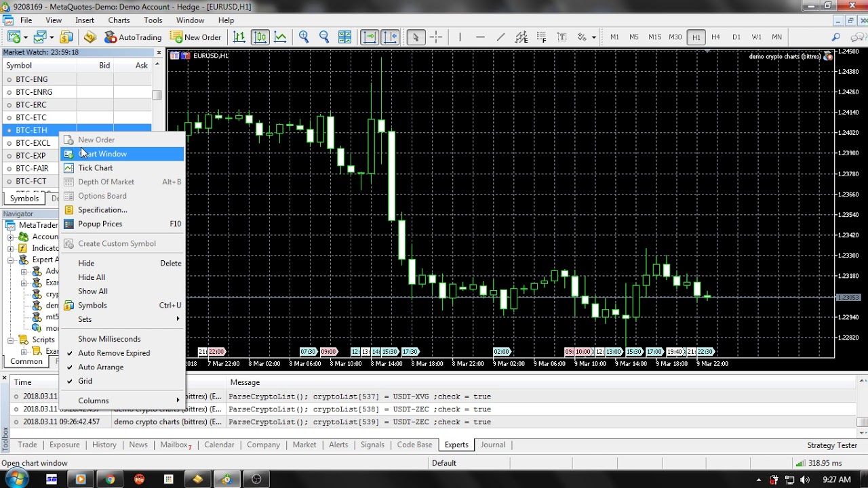Open the Strategy Tester tab

tap(832, 445)
